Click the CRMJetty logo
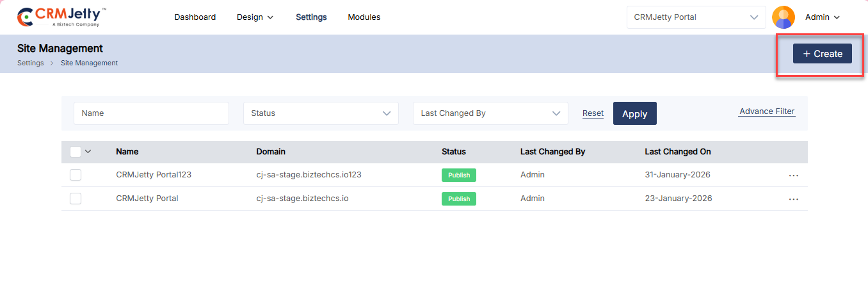This screenshot has height=301, width=868. [x=61, y=17]
